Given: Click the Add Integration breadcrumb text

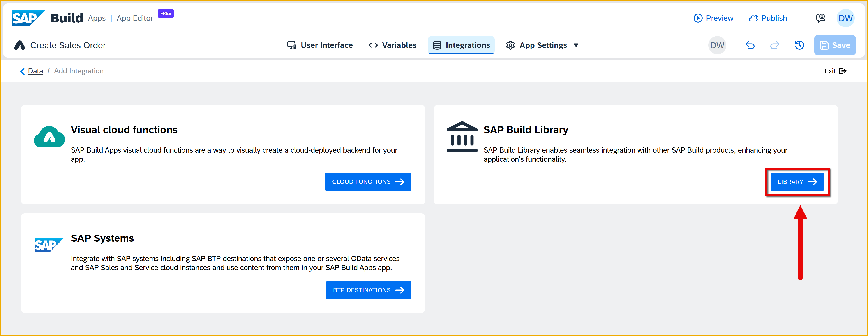Looking at the screenshot, I should [x=79, y=71].
